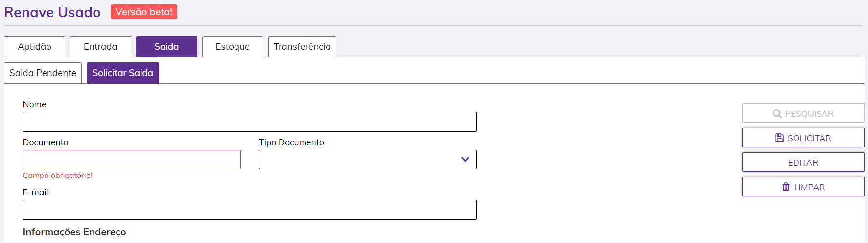Focus the E-mail input field

(x=250, y=210)
